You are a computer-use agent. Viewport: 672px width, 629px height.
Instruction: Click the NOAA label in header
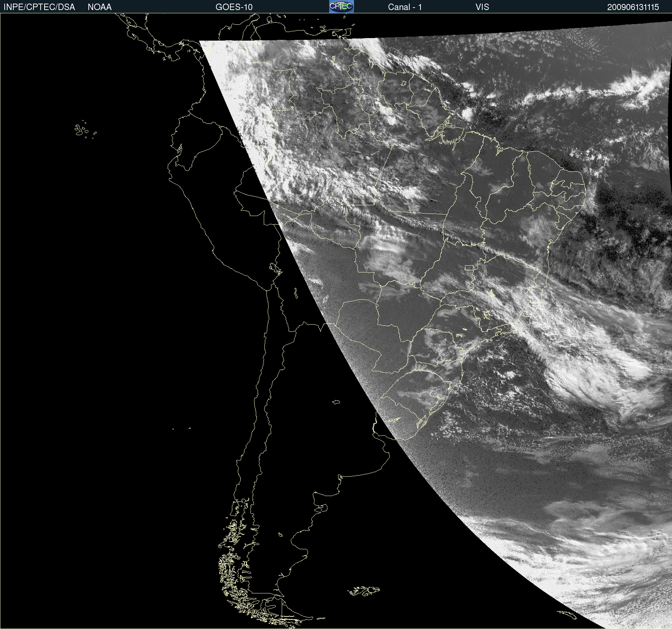100,7
